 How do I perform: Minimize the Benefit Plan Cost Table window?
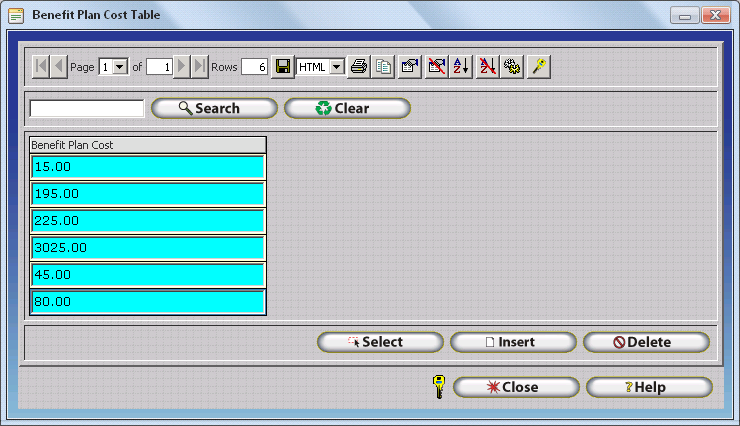685,16
